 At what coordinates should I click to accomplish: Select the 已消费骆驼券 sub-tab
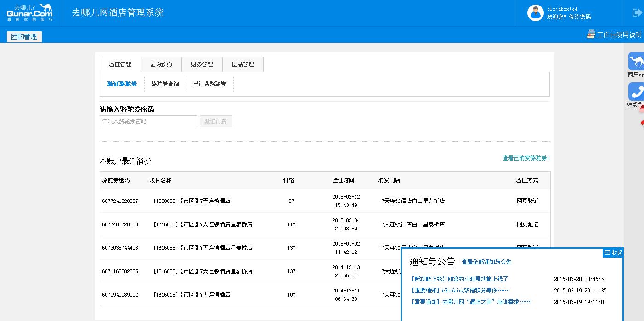[210, 84]
